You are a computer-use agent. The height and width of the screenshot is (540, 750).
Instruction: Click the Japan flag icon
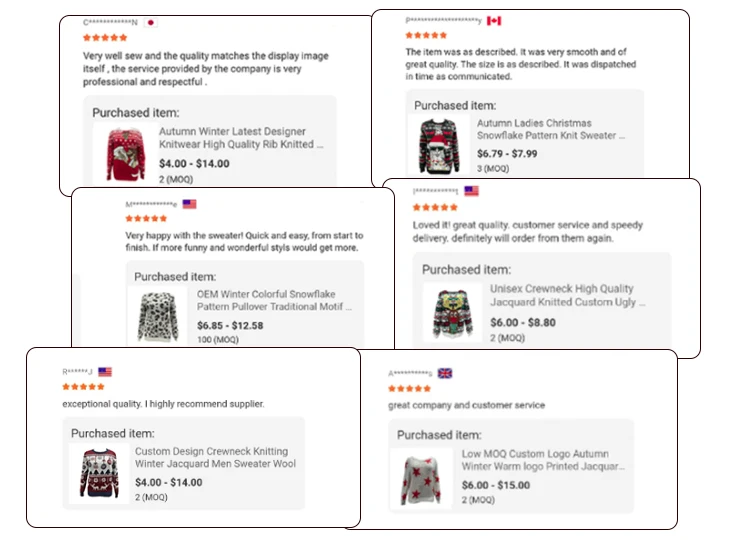tap(150, 21)
